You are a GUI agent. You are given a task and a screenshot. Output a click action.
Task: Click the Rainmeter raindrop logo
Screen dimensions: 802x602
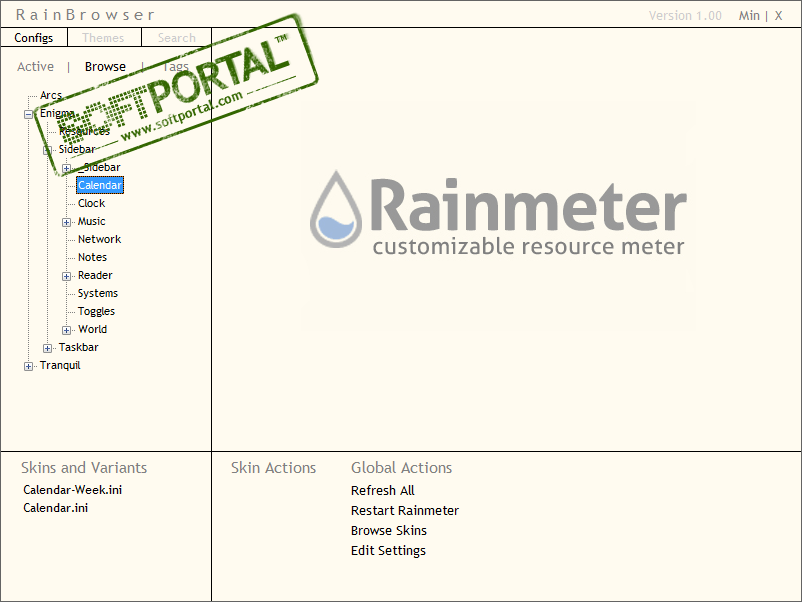click(x=336, y=210)
